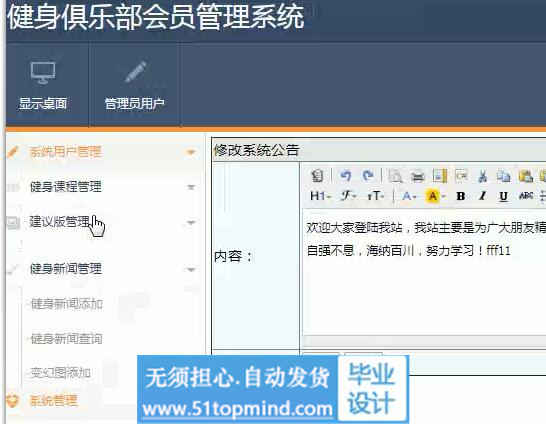
Task: Click the HTML source code icon
Action: coord(317,176)
